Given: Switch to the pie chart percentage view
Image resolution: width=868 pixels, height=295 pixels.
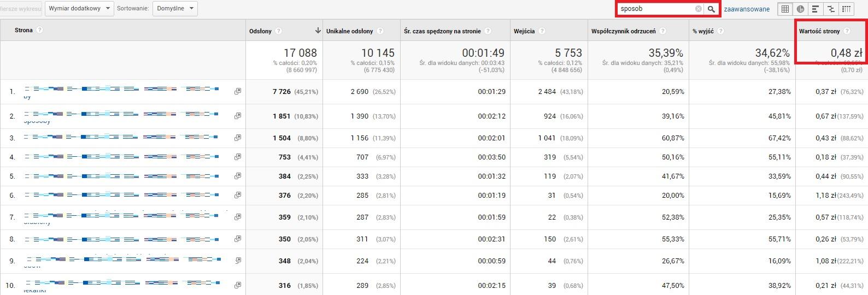Looking at the screenshot, I should pyautogui.click(x=800, y=9).
